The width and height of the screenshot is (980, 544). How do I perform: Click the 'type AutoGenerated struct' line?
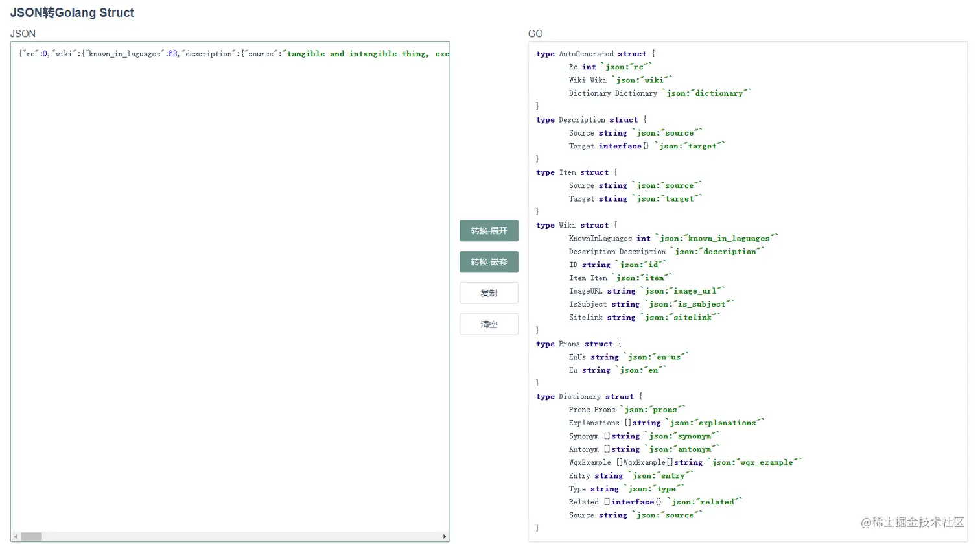click(x=596, y=54)
